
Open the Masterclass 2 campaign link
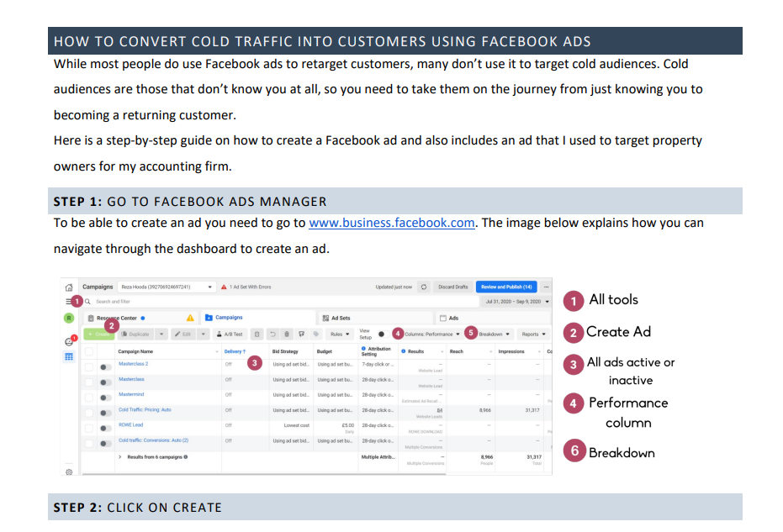[134, 364]
